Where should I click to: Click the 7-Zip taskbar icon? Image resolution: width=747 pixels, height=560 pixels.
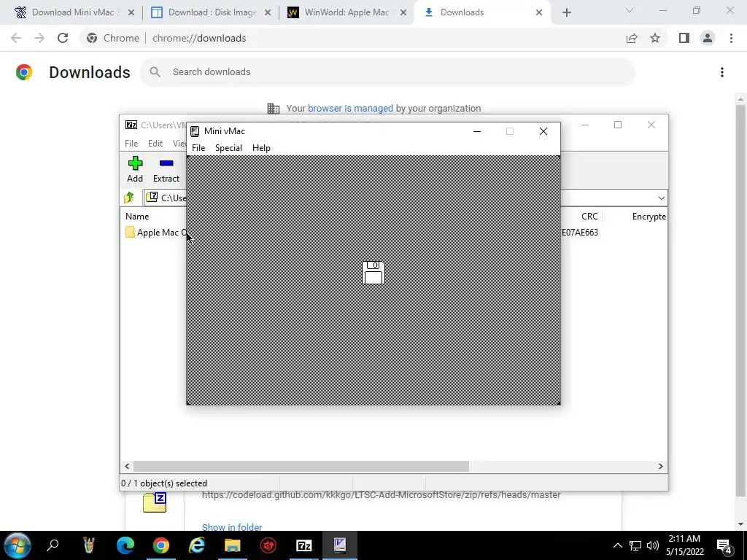(304, 545)
